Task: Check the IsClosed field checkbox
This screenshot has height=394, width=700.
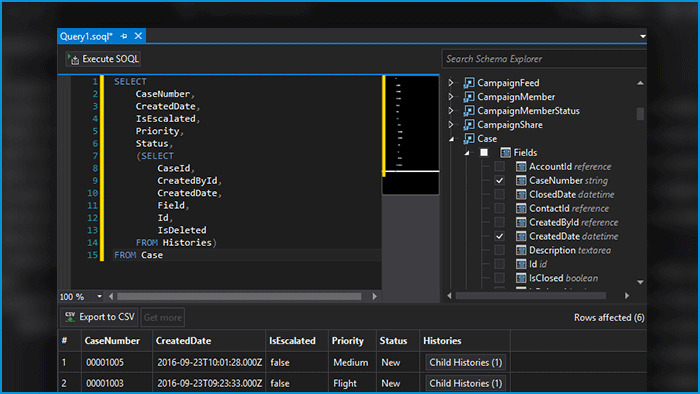Action: pyautogui.click(x=500, y=278)
